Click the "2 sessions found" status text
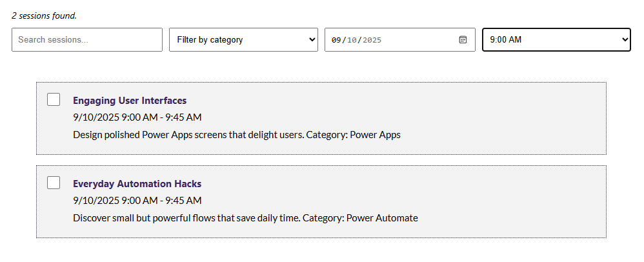Image resolution: width=644 pixels, height=262 pixels. [x=44, y=15]
